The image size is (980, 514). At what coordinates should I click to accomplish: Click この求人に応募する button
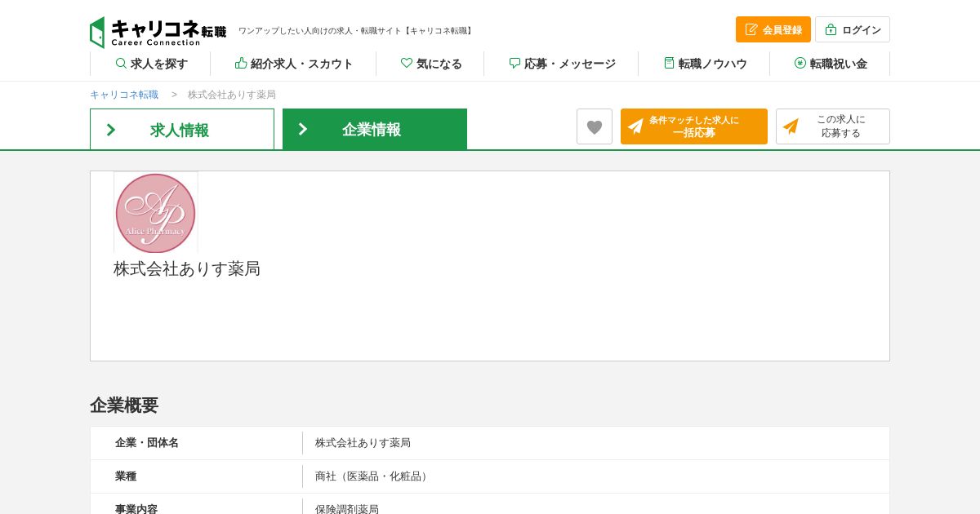[x=833, y=126]
